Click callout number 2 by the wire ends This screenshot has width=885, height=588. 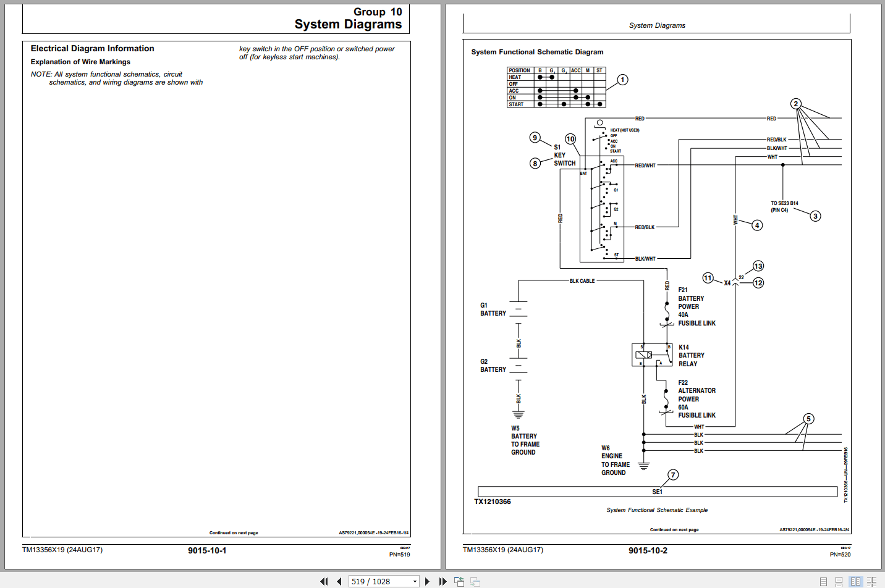click(x=796, y=104)
